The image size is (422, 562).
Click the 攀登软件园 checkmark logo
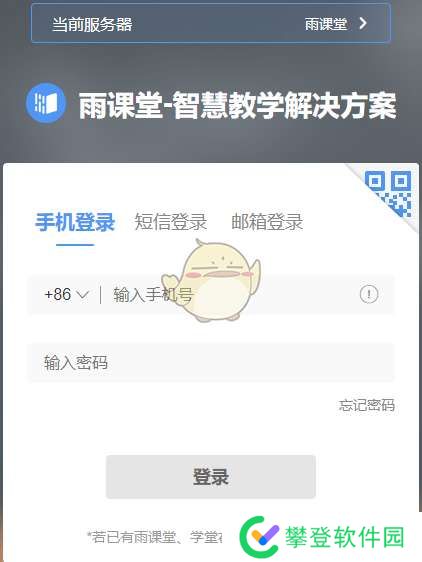click(x=259, y=536)
